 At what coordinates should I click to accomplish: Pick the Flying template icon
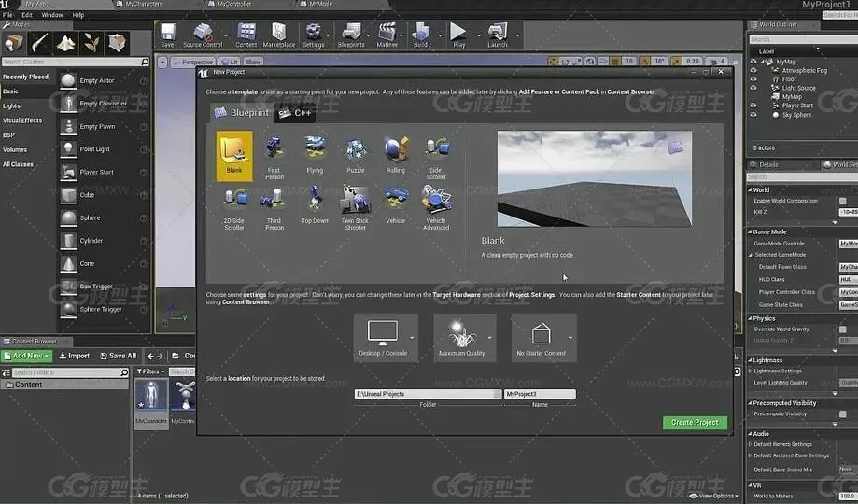[x=315, y=155]
